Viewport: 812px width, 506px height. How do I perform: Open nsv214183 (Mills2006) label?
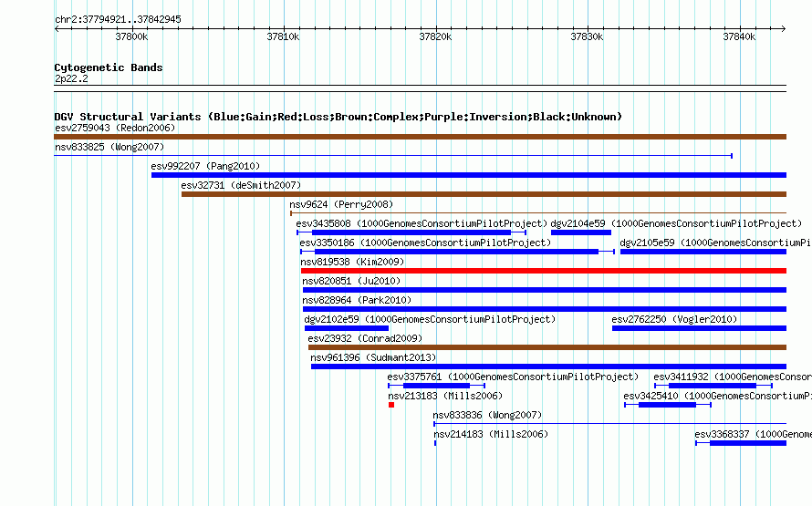[x=491, y=434]
